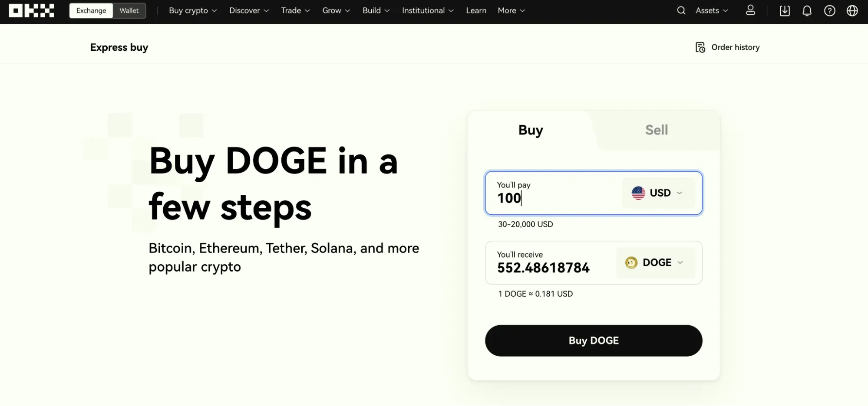This screenshot has height=406, width=868.
Task: Expand the DOGE crypto dropdown
Action: [x=655, y=262]
